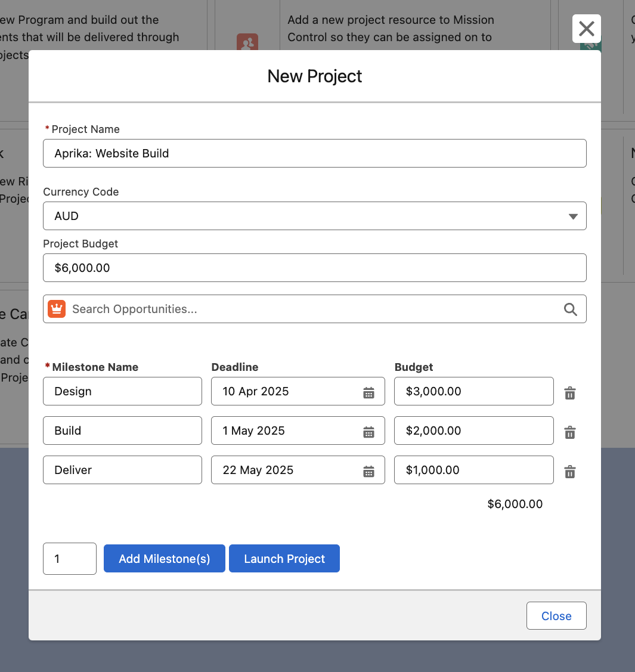This screenshot has height=672, width=635.
Task: Edit the Project Budget field
Action: [314, 268]
